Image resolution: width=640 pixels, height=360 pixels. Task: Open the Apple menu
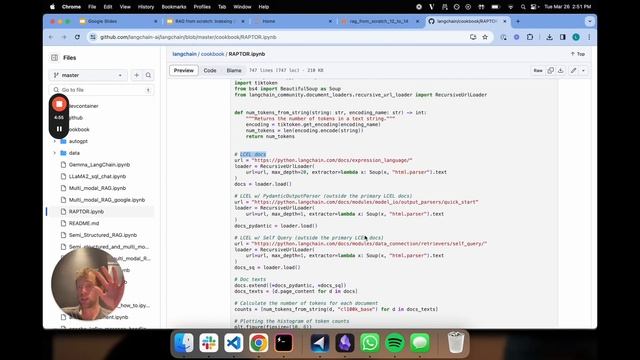click(x=52, y=7)
